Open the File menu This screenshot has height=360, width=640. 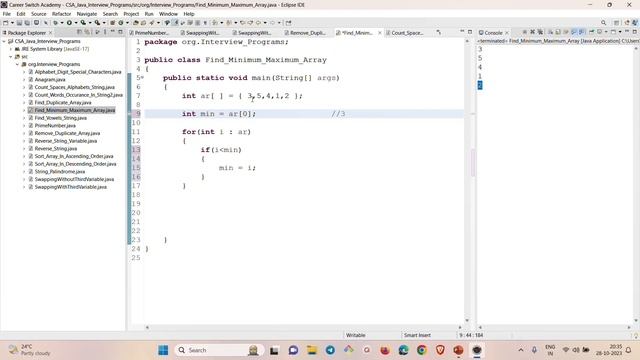[7, 14]
